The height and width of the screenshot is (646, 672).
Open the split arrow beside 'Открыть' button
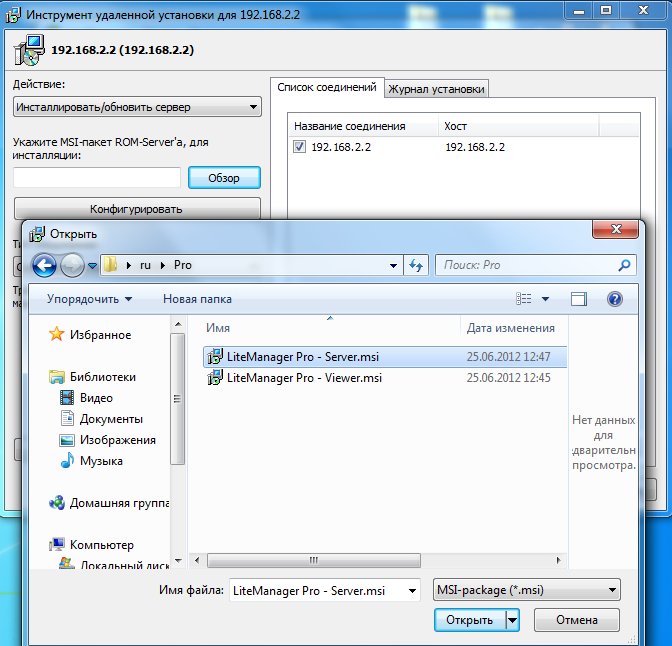(x=513, y=620)
